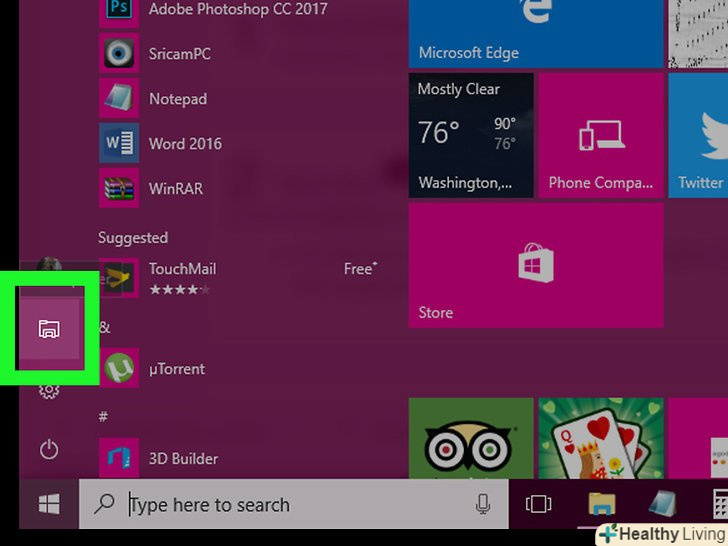Click the 'Suggested' section heading
Screen dimensions: 728x546
coord(133,238)
